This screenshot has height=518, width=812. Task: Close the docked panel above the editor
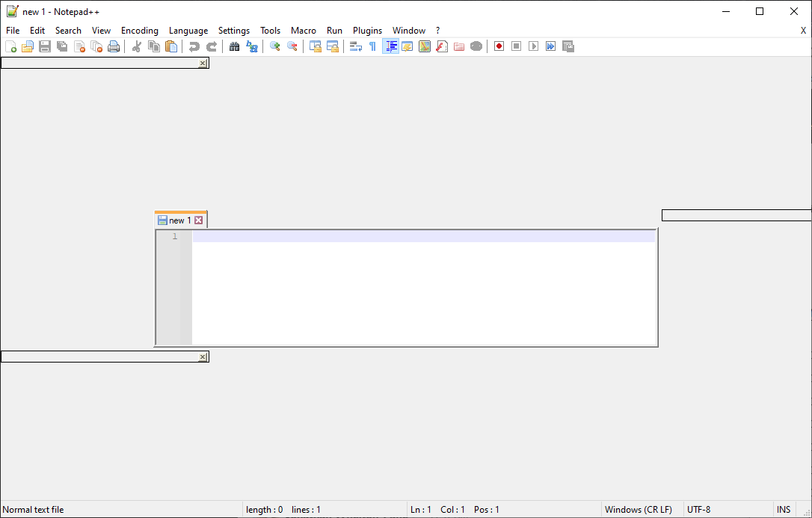click(x=203, y=63)
